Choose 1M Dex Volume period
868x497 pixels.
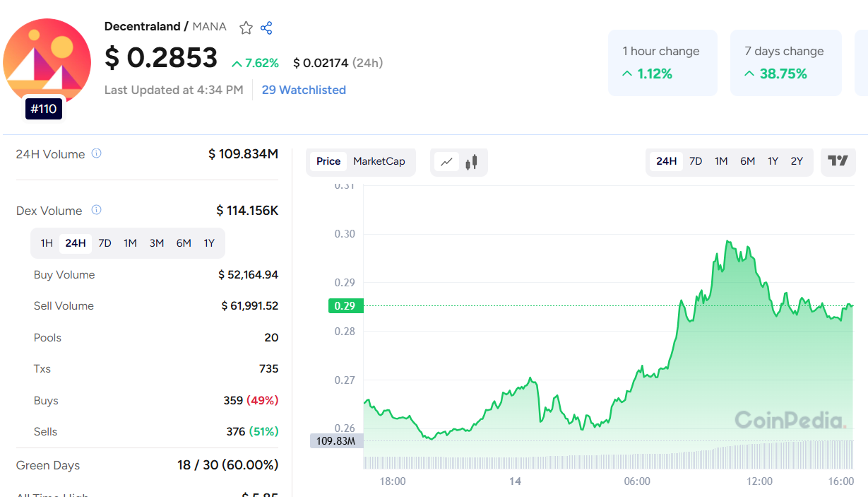coord(130,243)
